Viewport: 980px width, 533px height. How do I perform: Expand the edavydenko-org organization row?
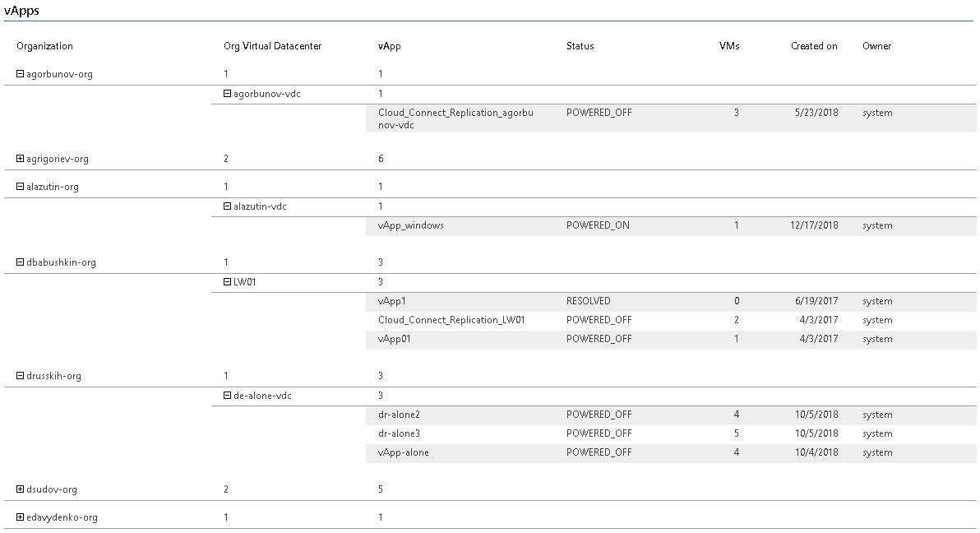(21, 517)
